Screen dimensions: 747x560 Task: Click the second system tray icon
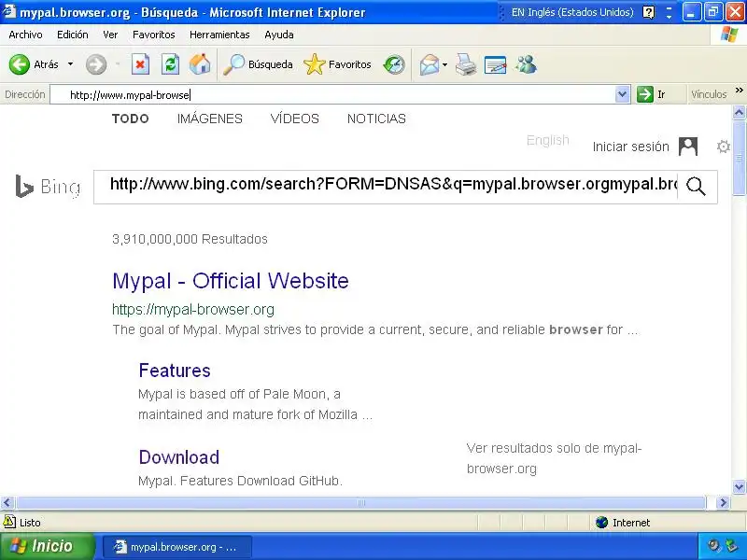(731, 545)
